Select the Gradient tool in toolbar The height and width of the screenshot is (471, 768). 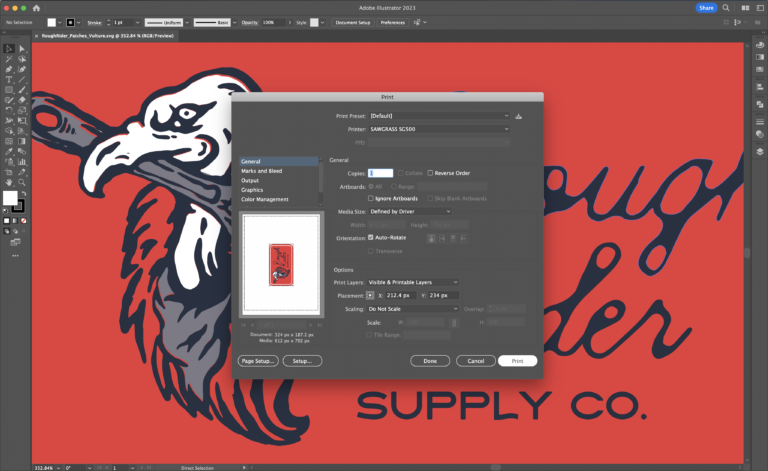[22, 141]
